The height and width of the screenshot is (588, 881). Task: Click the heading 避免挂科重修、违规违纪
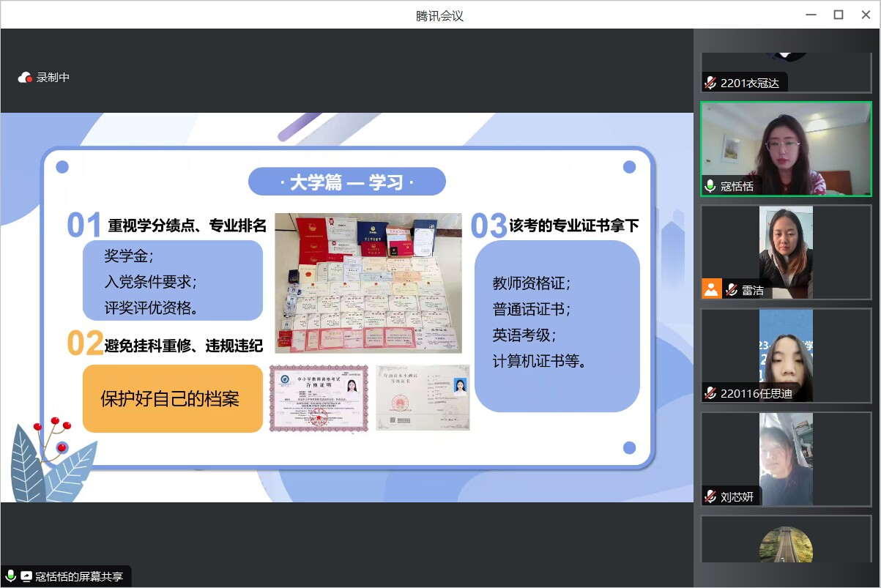(x=185, y=344)
